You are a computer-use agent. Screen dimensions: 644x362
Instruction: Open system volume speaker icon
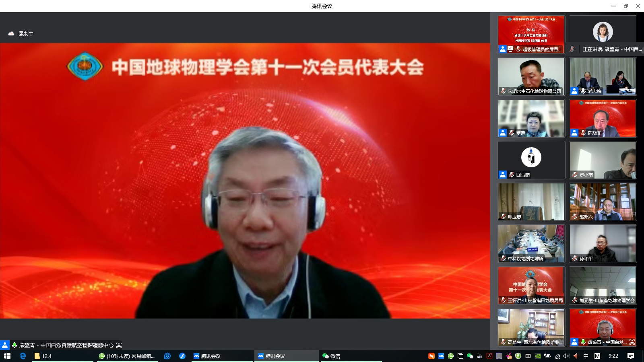(x=566, y=356)
